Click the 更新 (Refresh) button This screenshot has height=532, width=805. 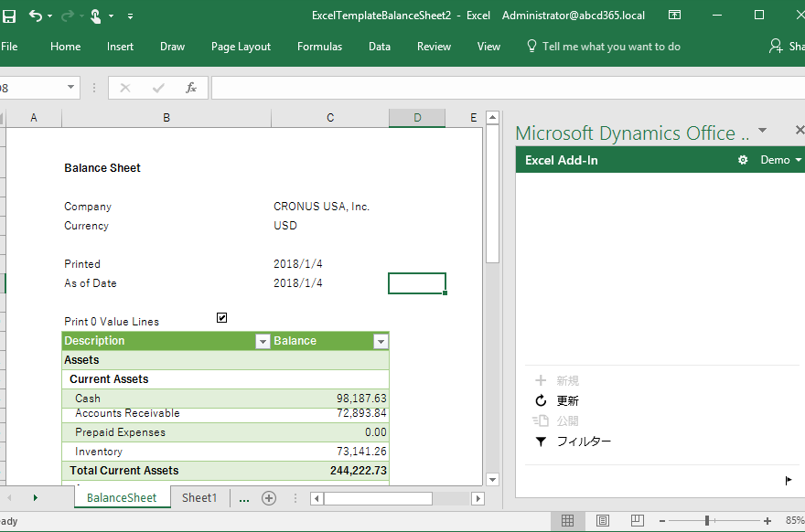tap(556, 400)
